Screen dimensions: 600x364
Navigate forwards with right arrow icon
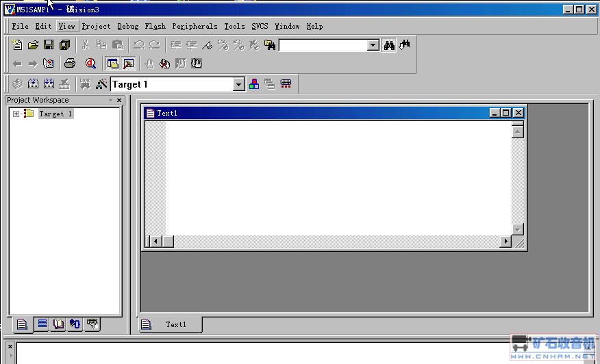point(33,64)
